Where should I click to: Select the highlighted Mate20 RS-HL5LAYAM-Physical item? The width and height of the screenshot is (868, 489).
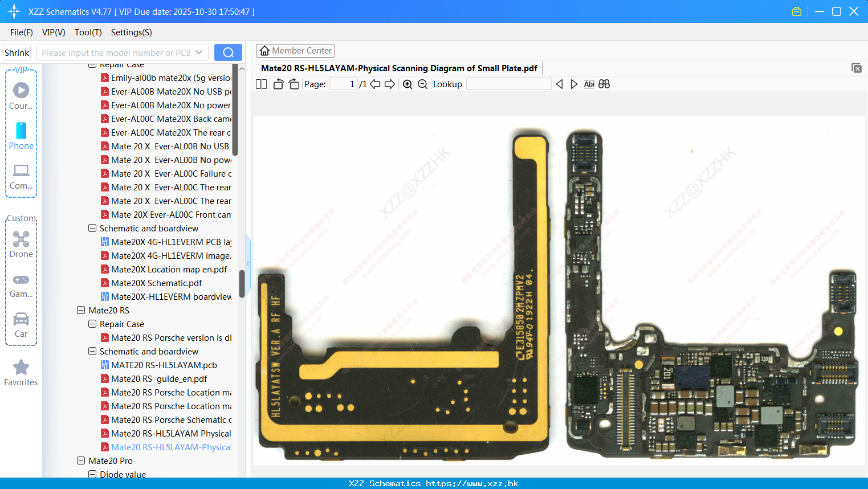(x=171, y=447)
